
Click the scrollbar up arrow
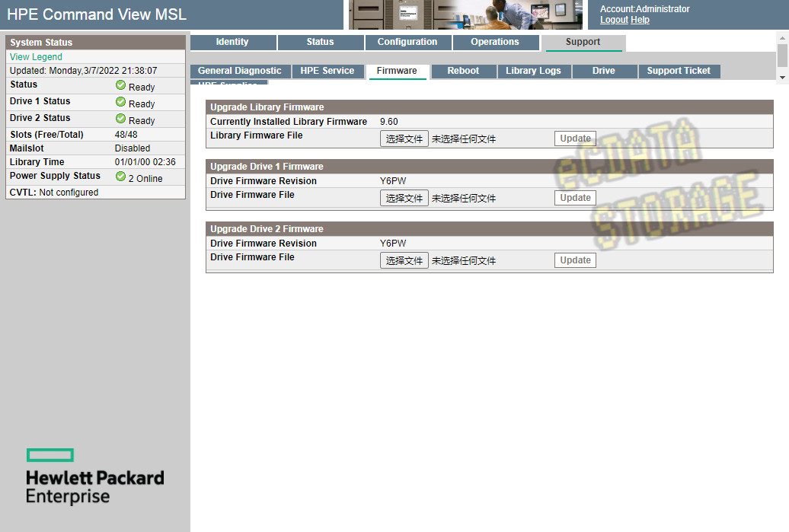coord(782,38)
